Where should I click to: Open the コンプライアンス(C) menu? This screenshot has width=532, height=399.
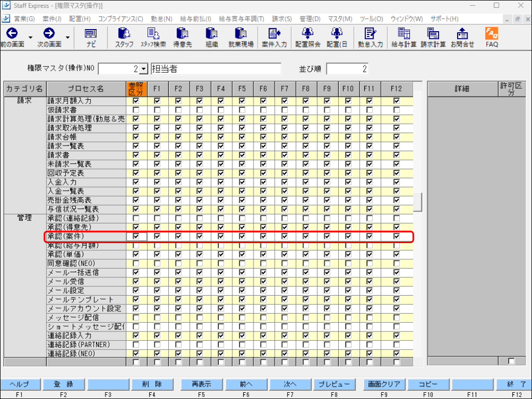pos(121,19)
